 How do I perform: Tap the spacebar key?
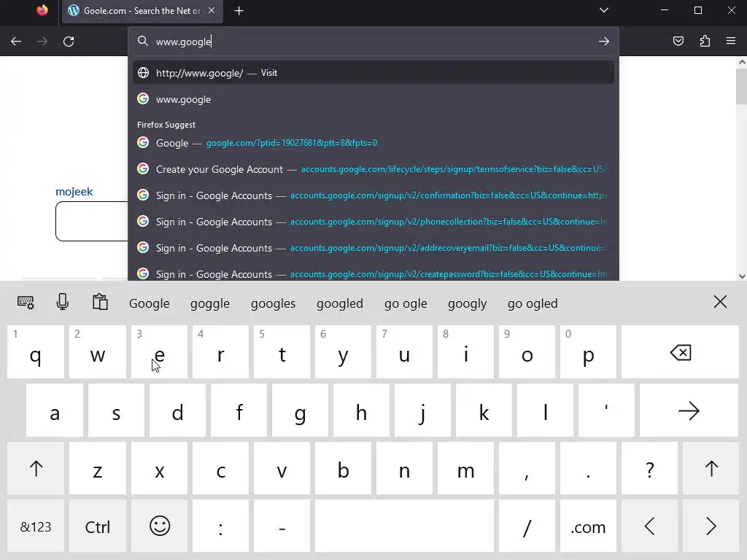tap(404, 526)
